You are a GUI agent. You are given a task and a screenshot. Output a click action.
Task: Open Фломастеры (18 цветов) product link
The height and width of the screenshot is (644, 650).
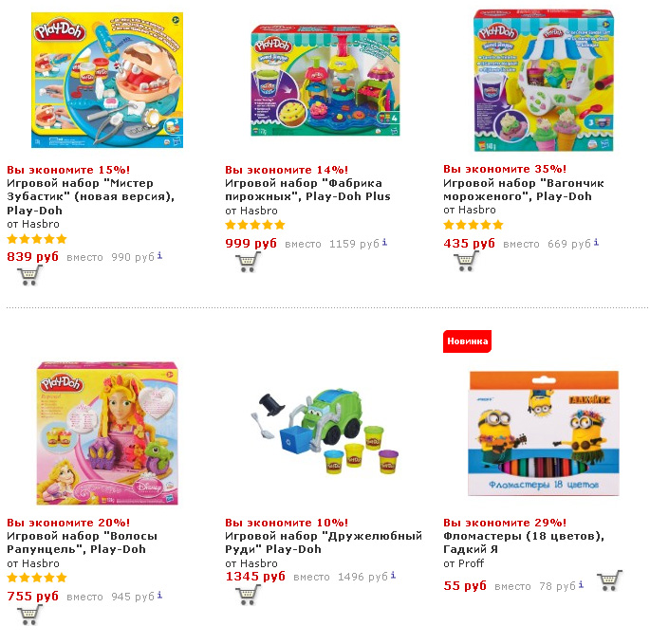click(x=524, y=543)
